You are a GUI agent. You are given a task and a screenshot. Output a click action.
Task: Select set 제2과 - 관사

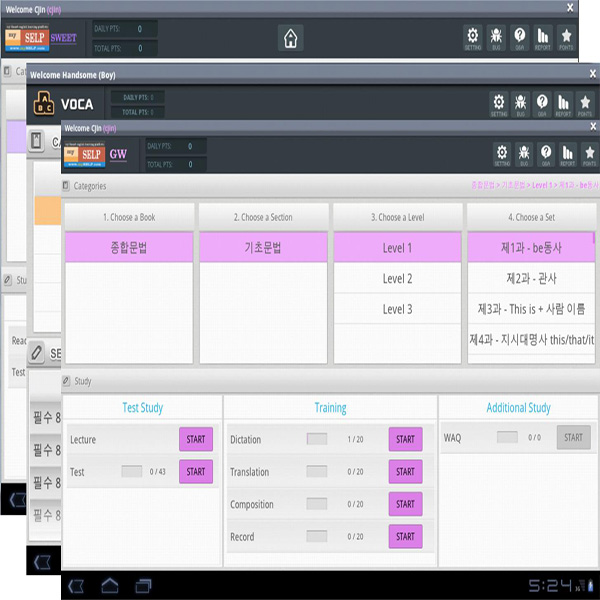531,278
